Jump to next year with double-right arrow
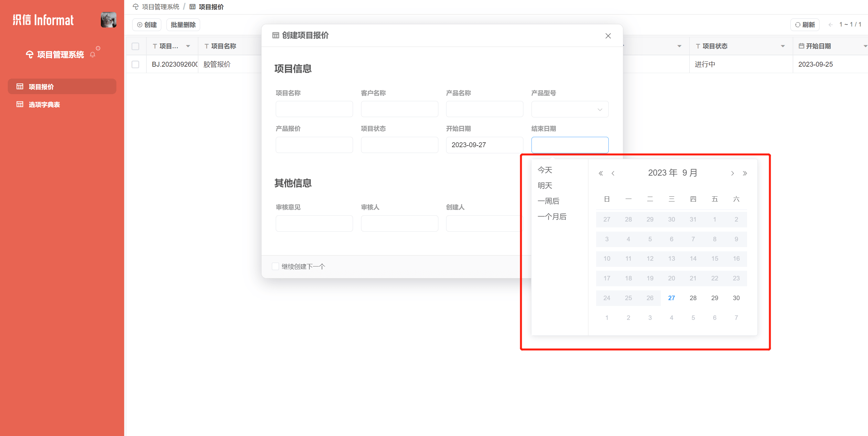 (745, 173)
